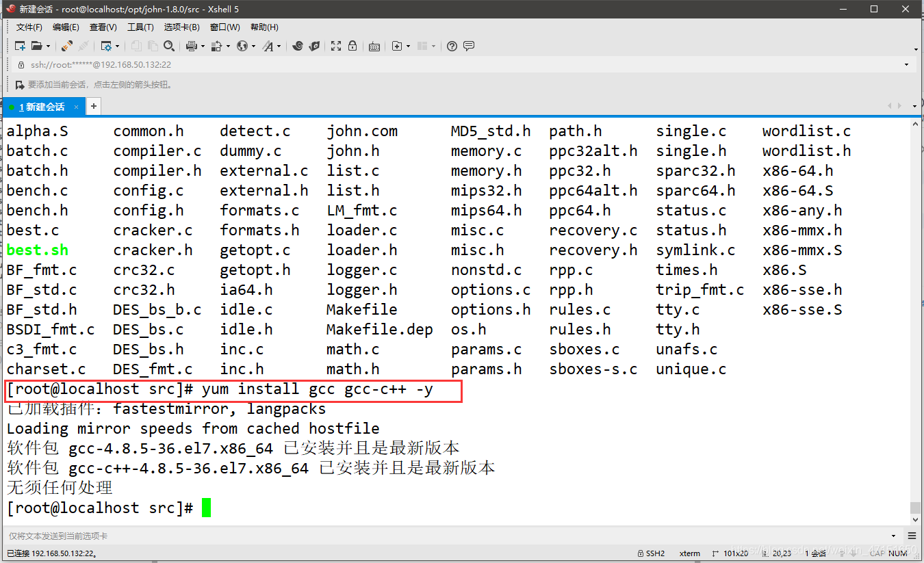The image size is (924, 563).
Task: Open the 编辑(E) menu
Action: (66, 27)
